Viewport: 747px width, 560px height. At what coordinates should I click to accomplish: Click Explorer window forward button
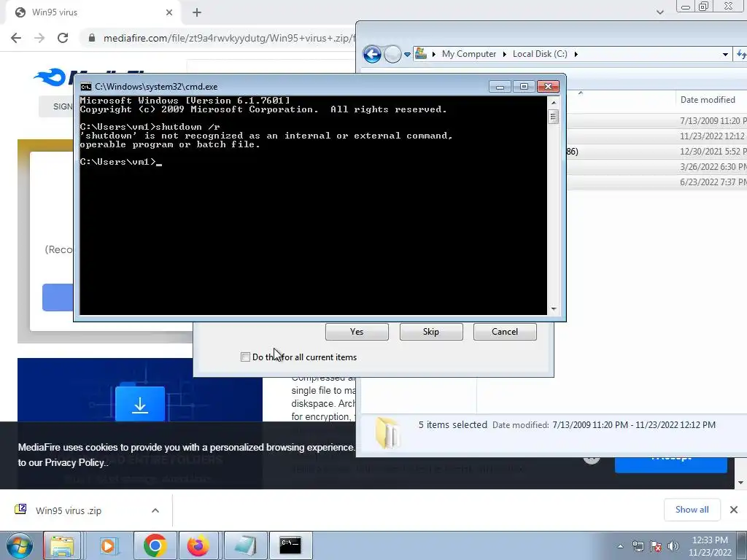[392, 54]
